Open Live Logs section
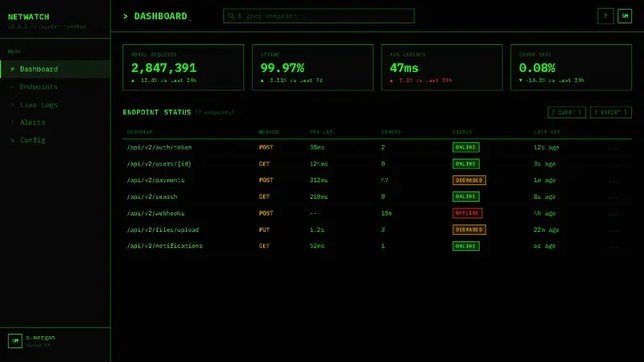644x362 pixels. pos(56,105)
